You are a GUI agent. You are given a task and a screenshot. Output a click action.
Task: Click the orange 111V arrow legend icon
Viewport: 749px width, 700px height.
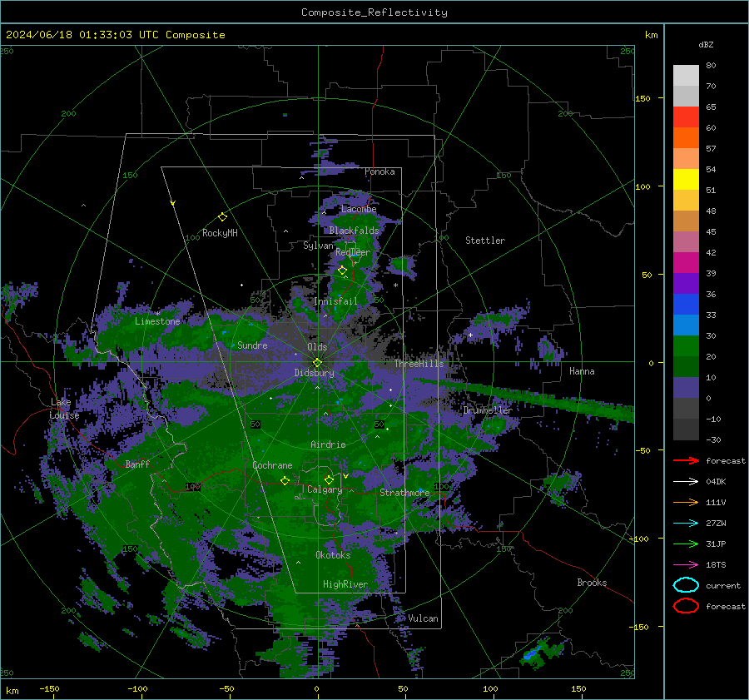[686, 502]
